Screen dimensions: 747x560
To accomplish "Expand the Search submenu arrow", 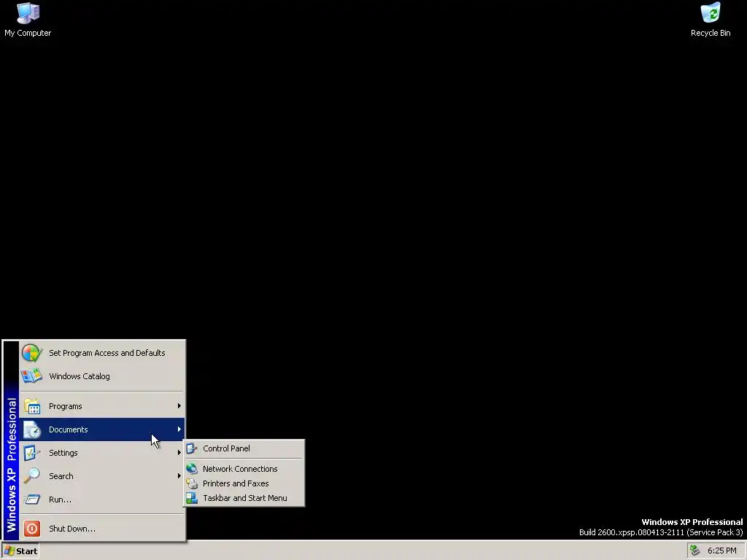I will click(x=179, y=475).
